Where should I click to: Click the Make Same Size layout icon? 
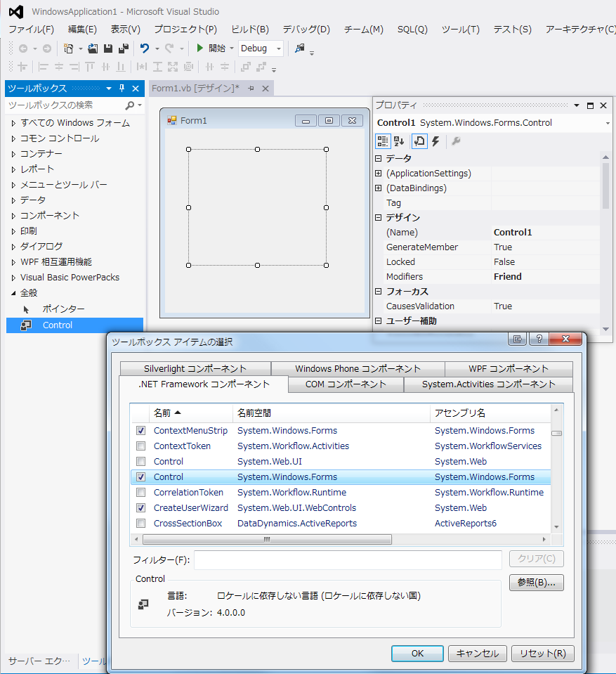pyautogui.click(x=173, y=67)
